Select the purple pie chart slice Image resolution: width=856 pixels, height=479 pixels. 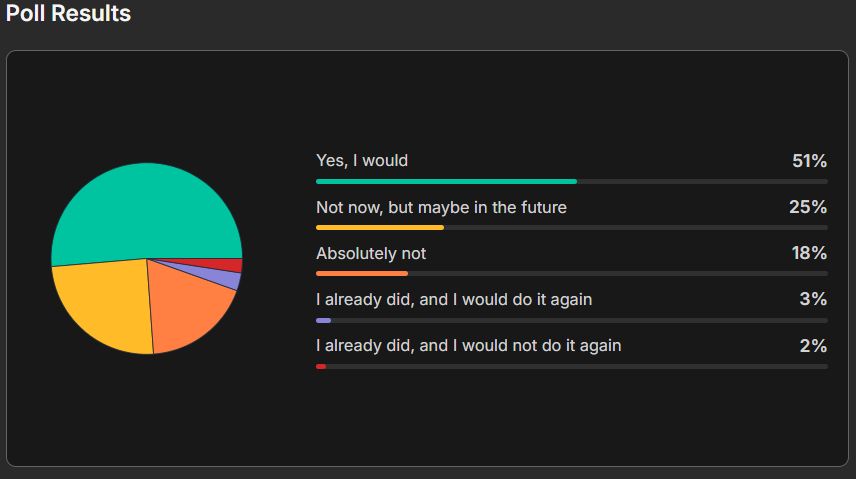click(x=230, y=279)
